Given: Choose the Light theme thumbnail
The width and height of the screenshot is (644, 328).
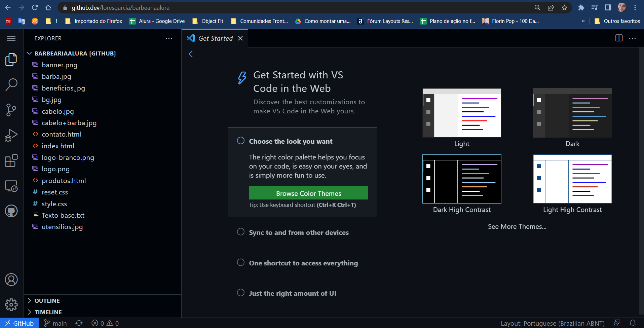Looking at the screenshot, I should [462, 113].
